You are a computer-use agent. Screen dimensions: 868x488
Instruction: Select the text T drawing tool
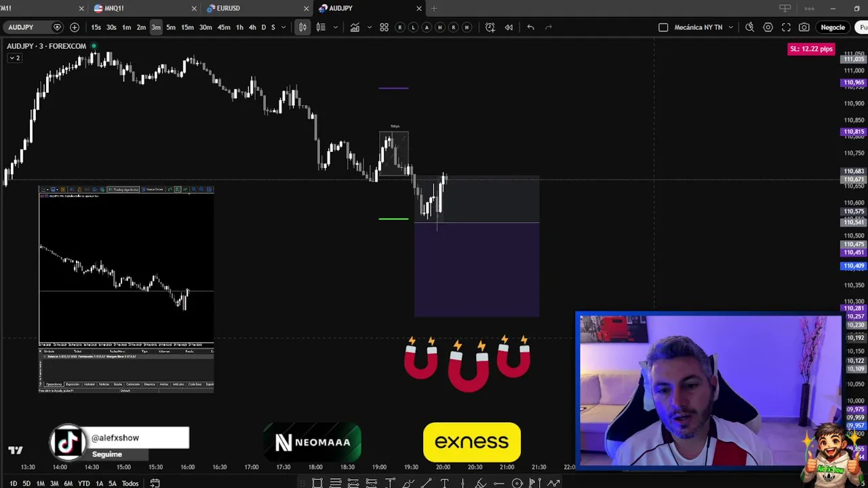(x=444, y=483)
